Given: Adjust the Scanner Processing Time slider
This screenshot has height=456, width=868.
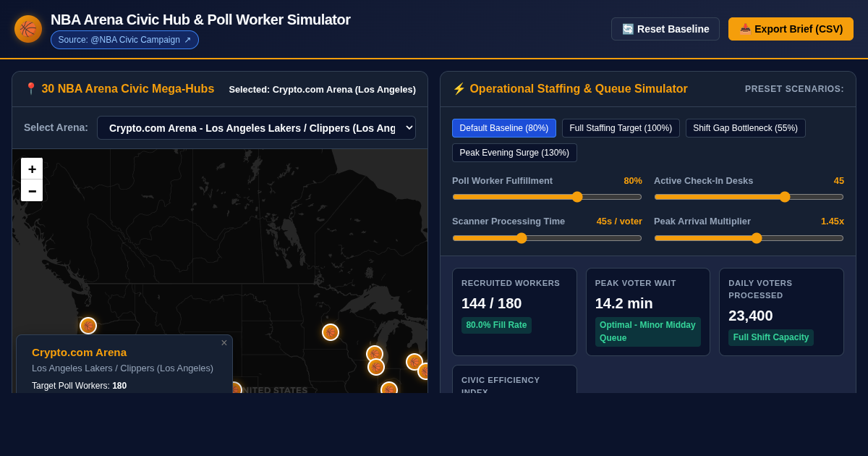Looking at the screenshot, I should click(547, 238).
